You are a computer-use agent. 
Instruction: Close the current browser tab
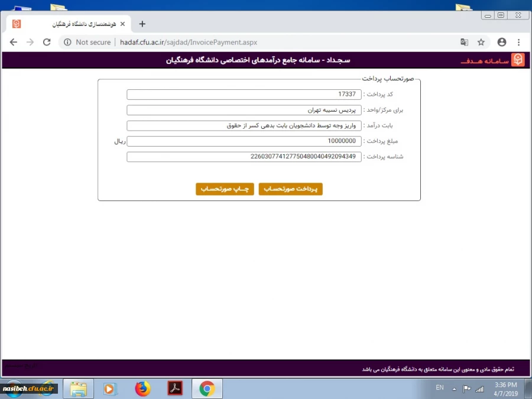point(122,24)
